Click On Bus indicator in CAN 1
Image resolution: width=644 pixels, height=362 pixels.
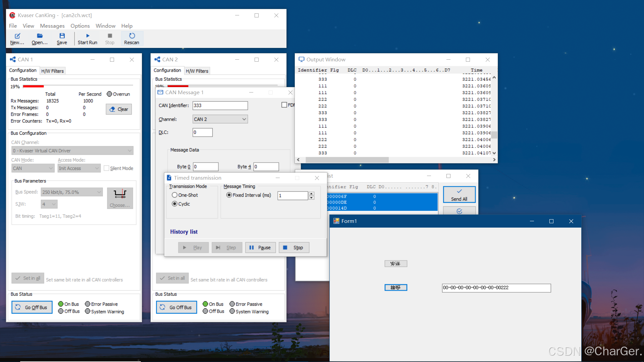point(61,304)
